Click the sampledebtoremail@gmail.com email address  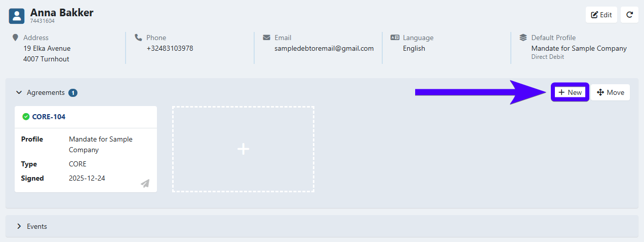coord(324,49)
